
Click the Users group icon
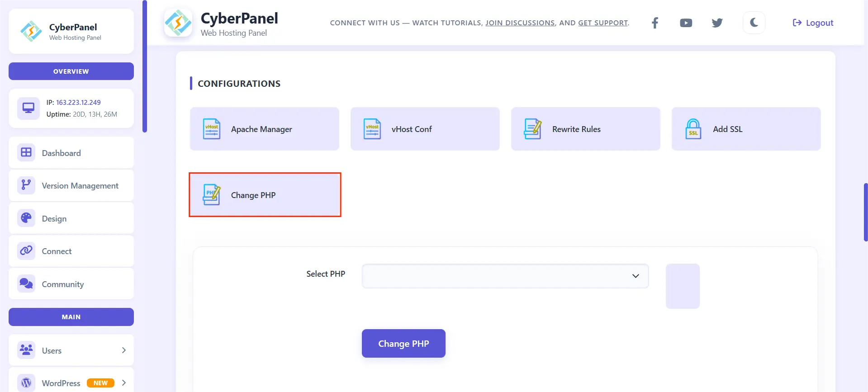[26, 350]
